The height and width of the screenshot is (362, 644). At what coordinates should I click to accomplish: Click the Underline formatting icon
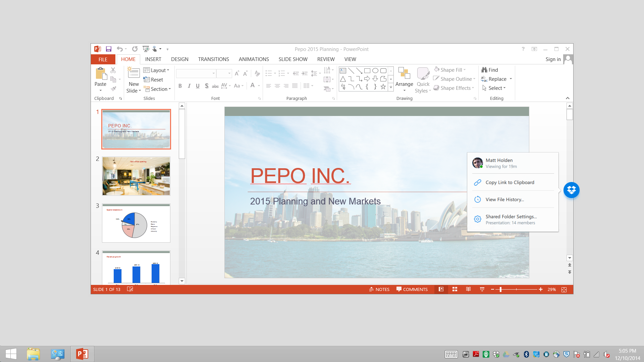click(197, 85)
